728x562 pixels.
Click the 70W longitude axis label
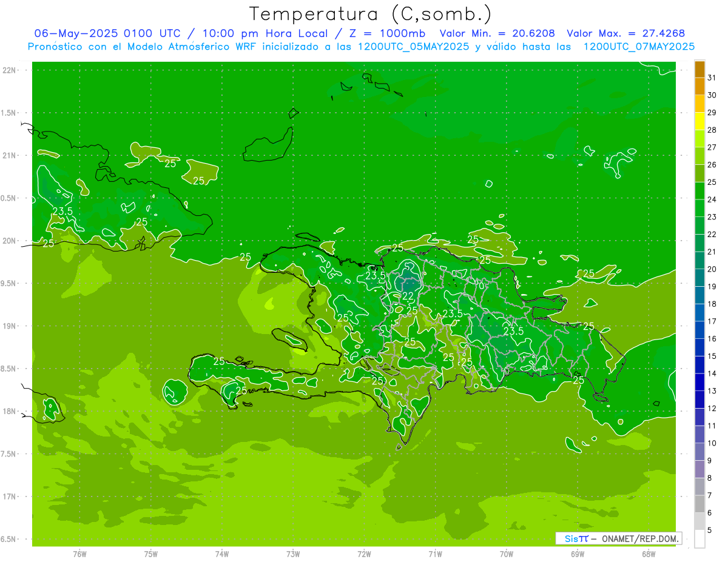point(506,554)
